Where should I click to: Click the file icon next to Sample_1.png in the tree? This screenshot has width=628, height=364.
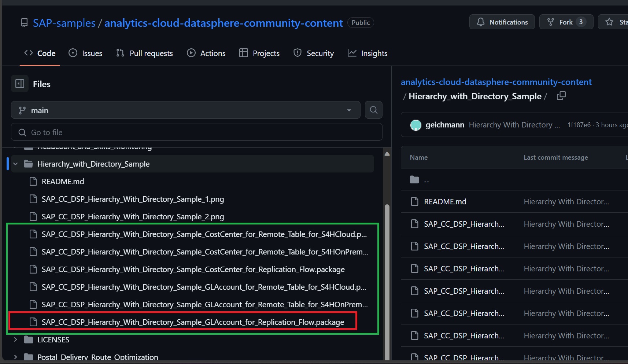click(x=33, y=199)
